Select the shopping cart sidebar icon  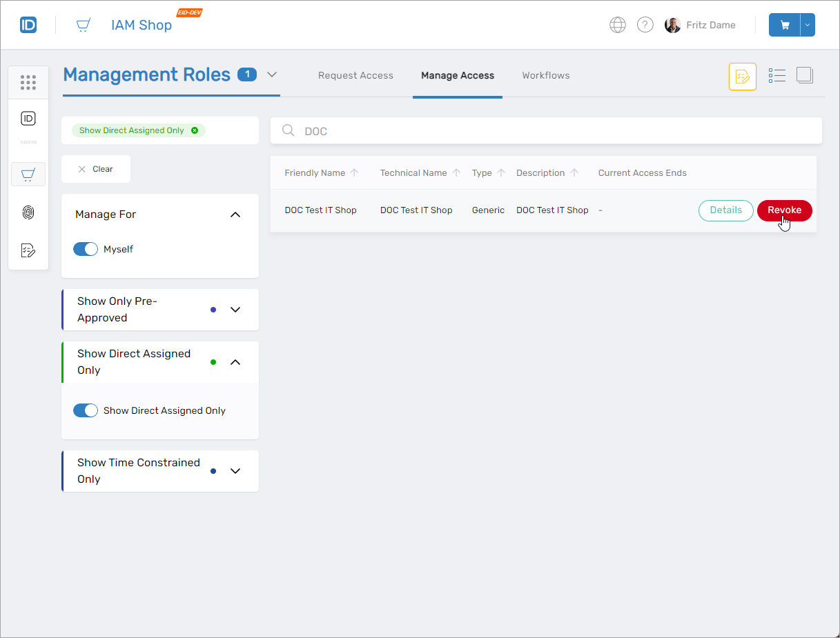point(28,175)
